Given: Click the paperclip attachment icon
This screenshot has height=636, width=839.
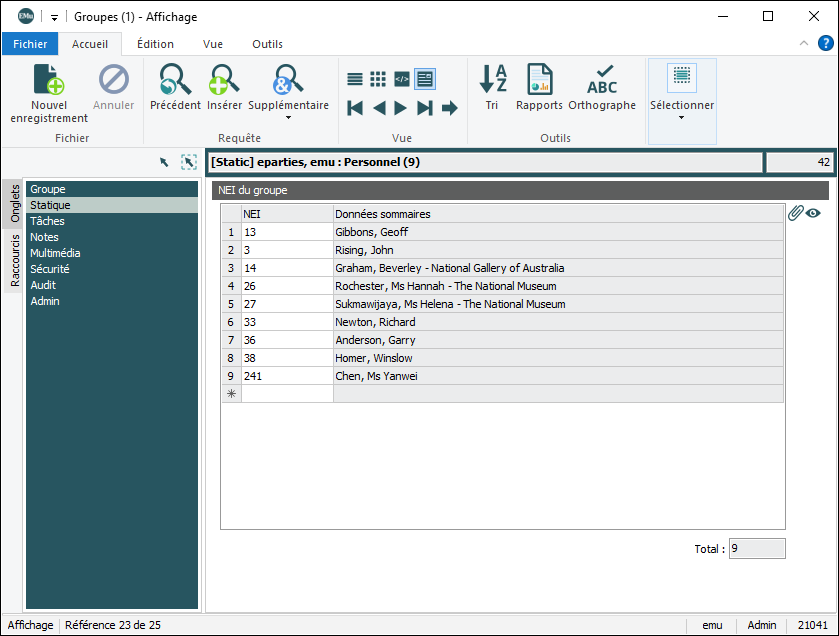Looking at the screenshot, I should tap(795, 213).
